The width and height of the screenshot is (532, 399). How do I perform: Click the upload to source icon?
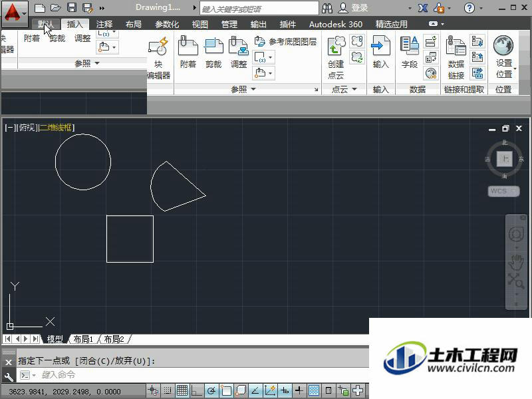[477, 57]
